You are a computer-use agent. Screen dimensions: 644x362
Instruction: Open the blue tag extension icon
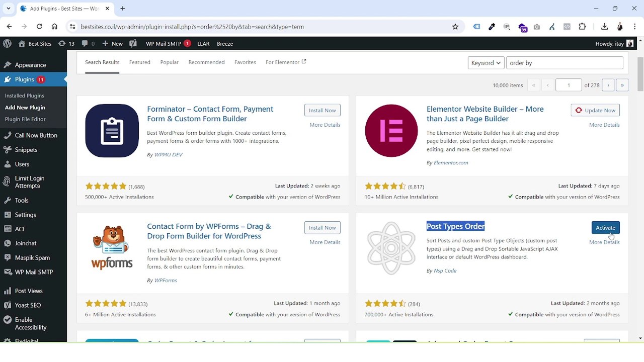(476, 27)
